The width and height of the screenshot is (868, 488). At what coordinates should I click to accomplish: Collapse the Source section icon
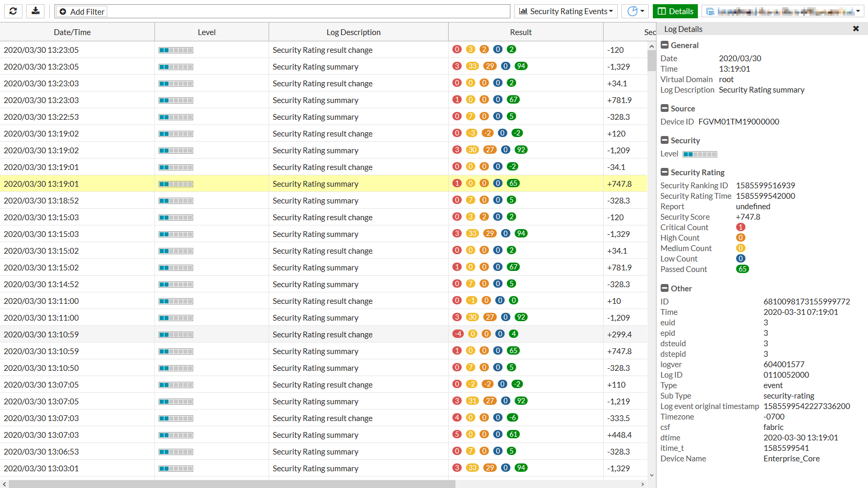pyautogui.click(x=664, y=108)
